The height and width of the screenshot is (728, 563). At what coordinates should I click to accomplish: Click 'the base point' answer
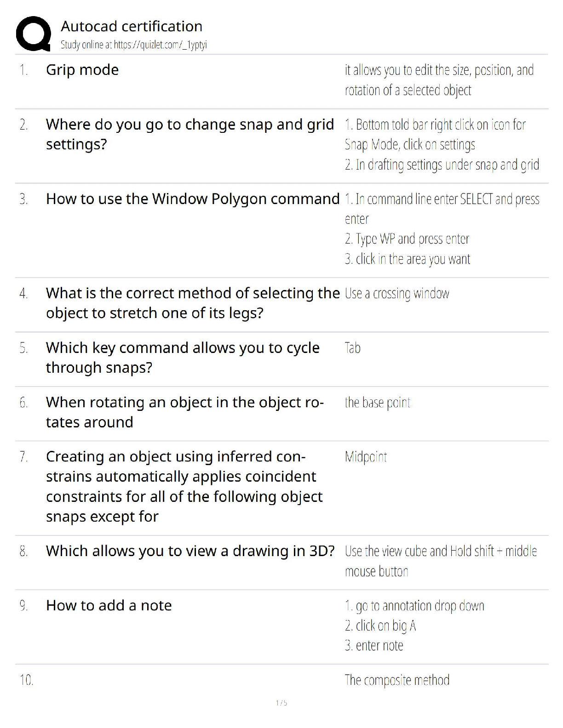[378, 403]
